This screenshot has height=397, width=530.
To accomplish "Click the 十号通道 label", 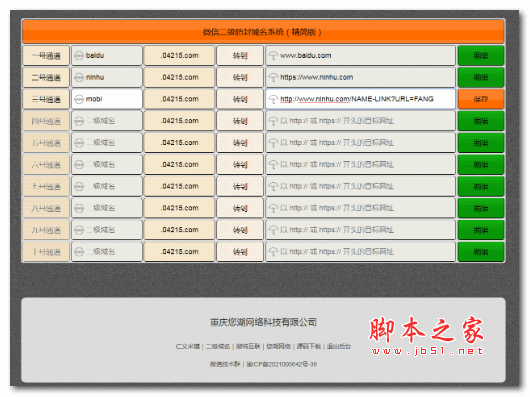I will click(46, 252).
